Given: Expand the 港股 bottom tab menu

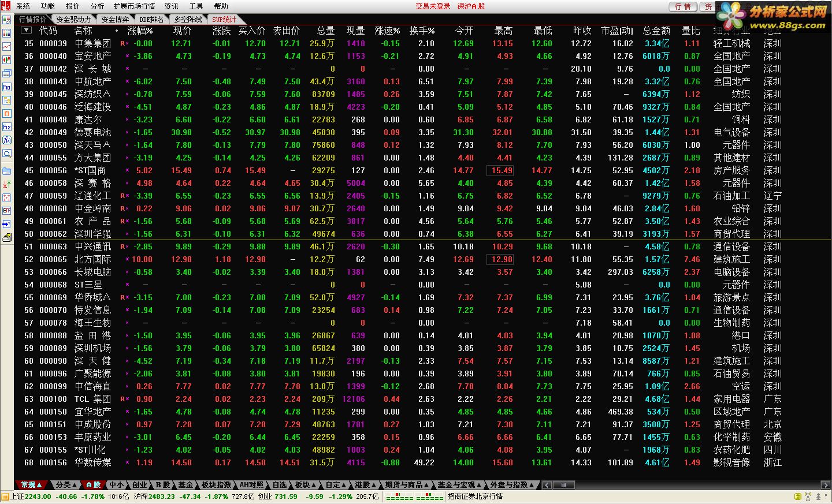Looking at the screenshot, I should [x=366, y=485].
